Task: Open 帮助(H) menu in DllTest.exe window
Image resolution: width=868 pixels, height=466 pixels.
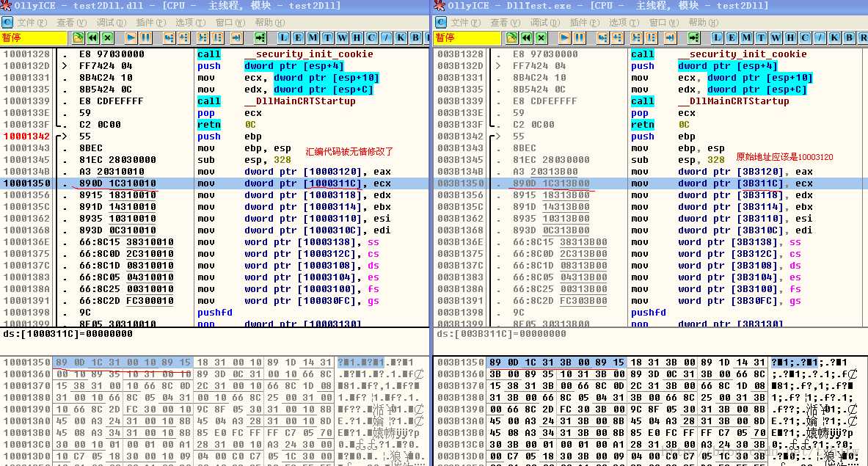Action: coord(704,23)
